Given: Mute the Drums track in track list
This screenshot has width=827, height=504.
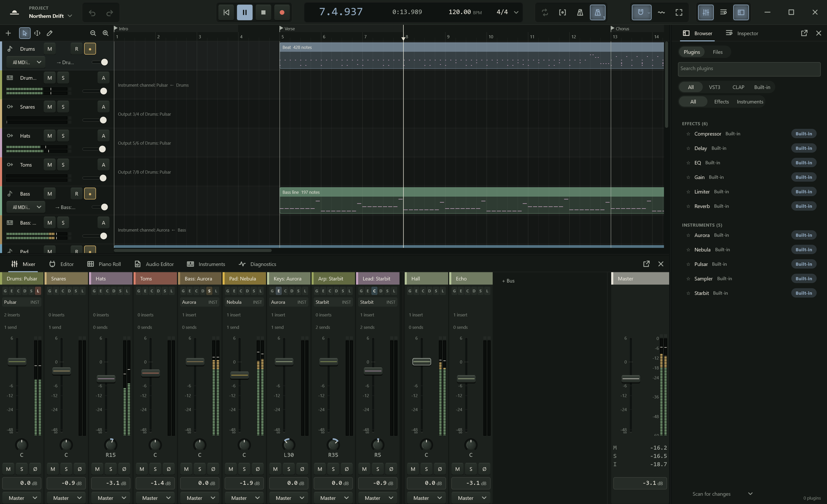Looking at the screenshot, I should (50, 49).
